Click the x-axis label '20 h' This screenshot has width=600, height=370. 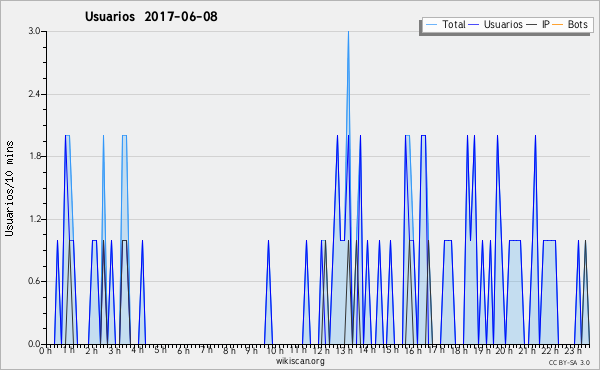505,350
